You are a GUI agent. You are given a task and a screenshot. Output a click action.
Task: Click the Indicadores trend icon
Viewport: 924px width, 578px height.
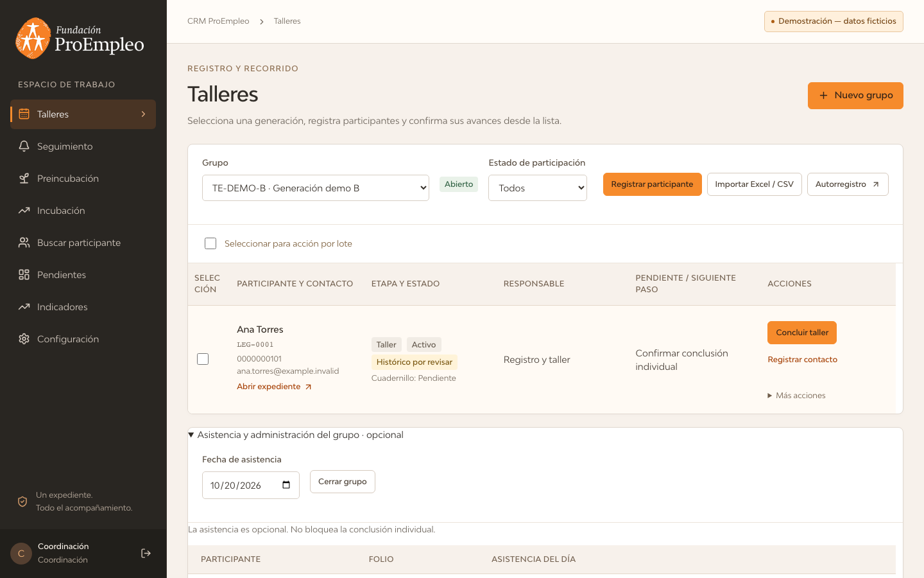(24, 307)
